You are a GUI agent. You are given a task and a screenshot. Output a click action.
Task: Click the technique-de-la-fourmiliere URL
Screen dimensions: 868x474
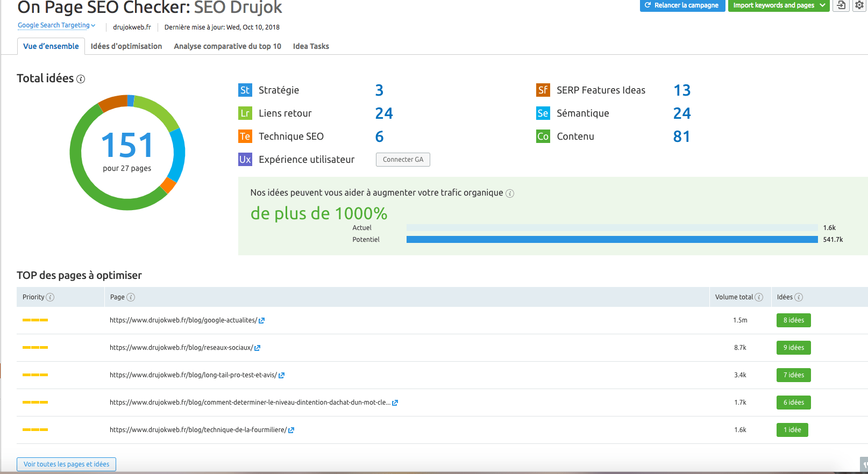pyautogui.click(x=198, y=430)
